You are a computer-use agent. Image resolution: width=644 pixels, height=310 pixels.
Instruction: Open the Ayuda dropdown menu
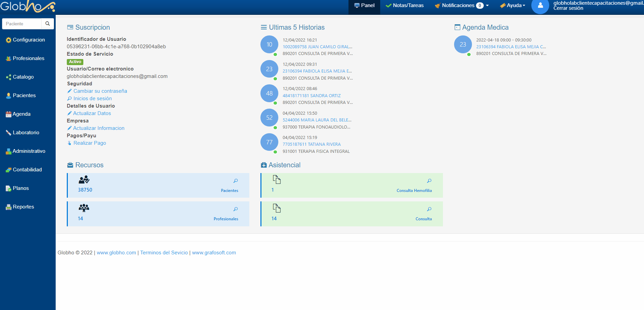(513, 6)
